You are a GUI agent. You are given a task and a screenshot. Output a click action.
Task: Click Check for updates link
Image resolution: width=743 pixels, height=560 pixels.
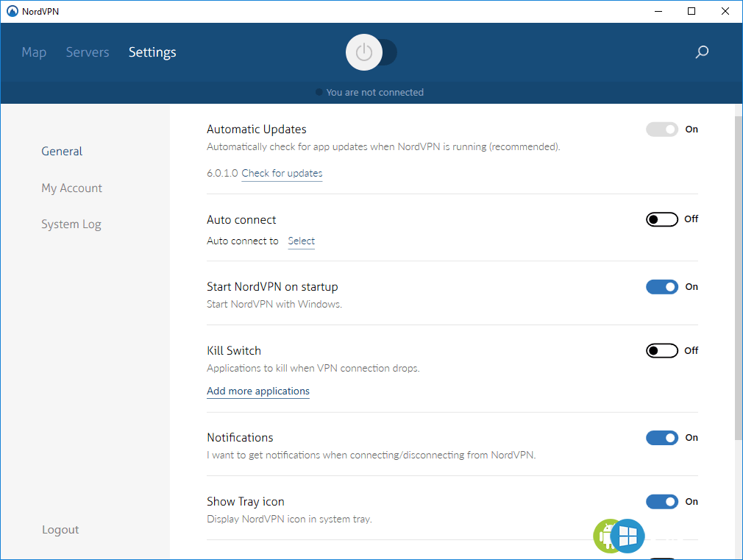tap(282, 174)
